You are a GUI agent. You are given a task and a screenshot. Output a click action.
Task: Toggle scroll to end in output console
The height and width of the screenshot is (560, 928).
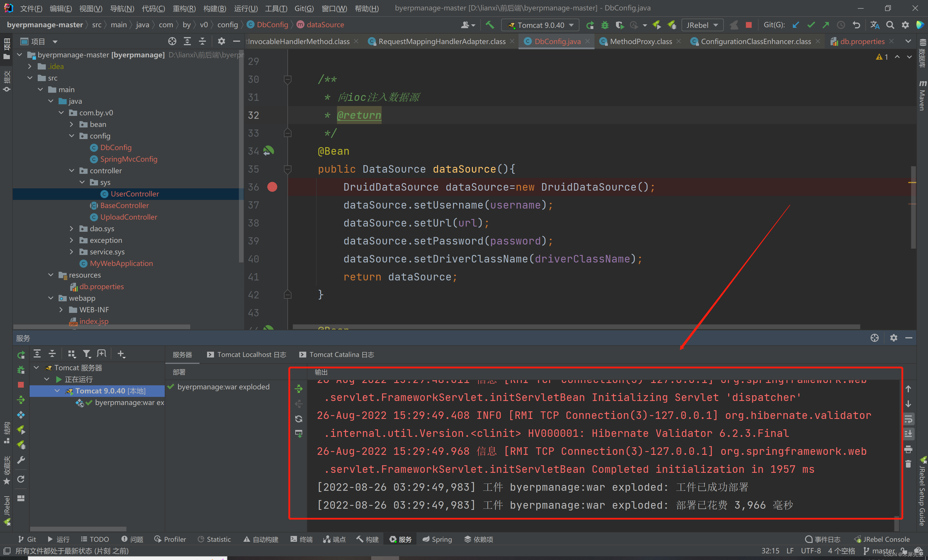coord(908,434)
